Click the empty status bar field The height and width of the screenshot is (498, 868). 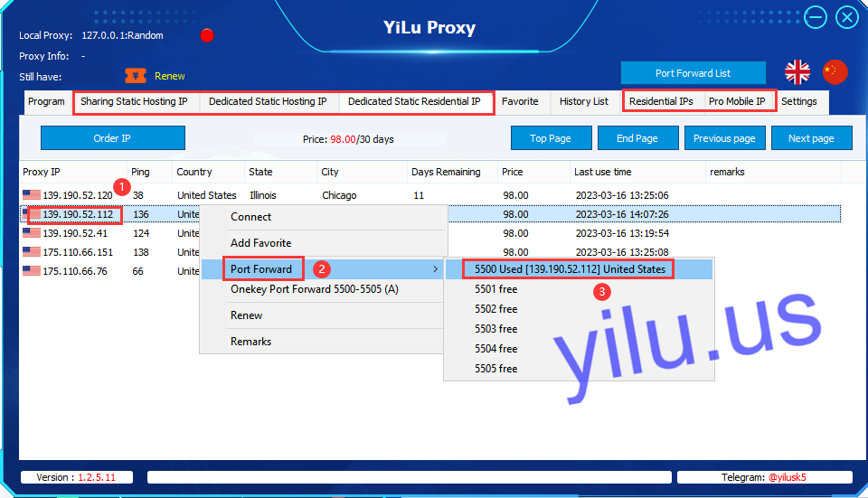tap(409, 477)
